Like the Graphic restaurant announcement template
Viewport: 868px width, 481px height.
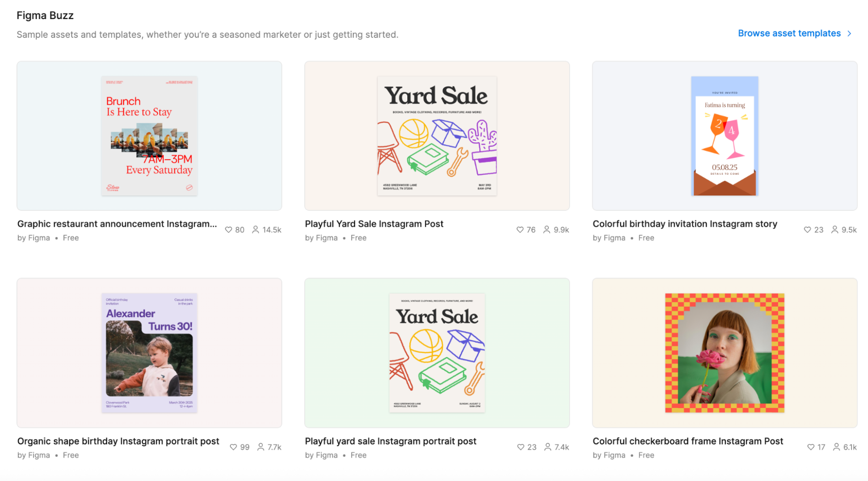coord(228,230)
